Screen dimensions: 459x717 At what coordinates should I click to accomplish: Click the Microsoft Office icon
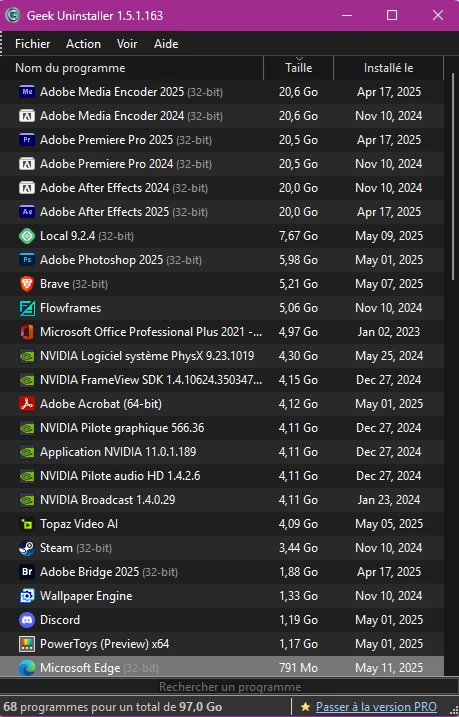[27, 332]
